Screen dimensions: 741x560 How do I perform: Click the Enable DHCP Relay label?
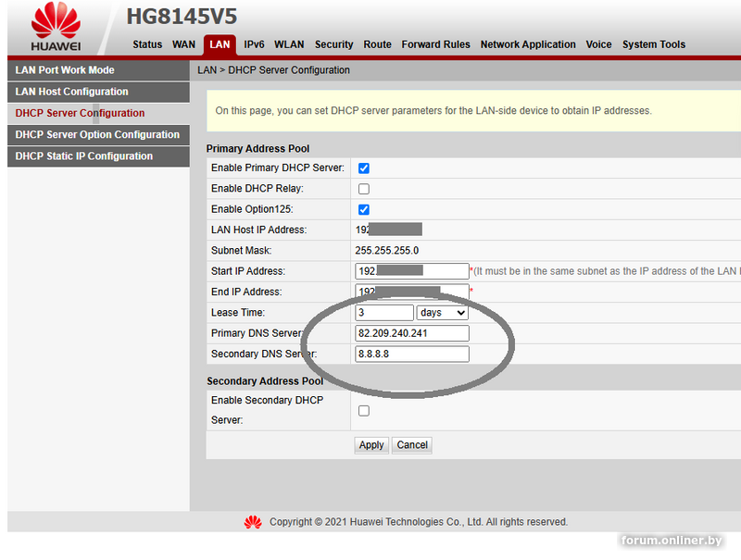point(257,189)
